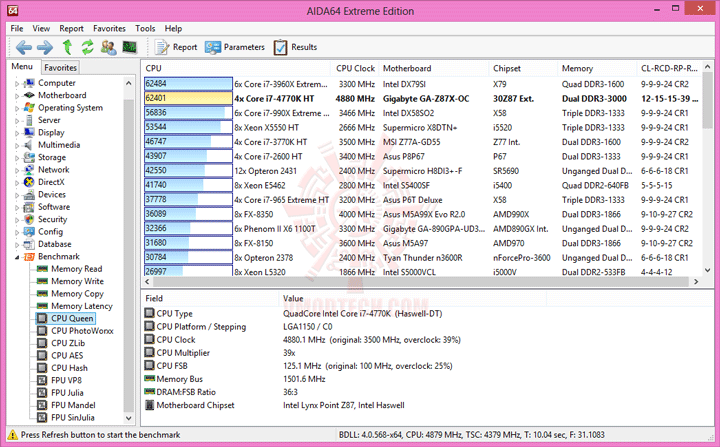Click the green monitor toolbar icon
Viewport: 720px width, 447px height.
coord(129,47)
